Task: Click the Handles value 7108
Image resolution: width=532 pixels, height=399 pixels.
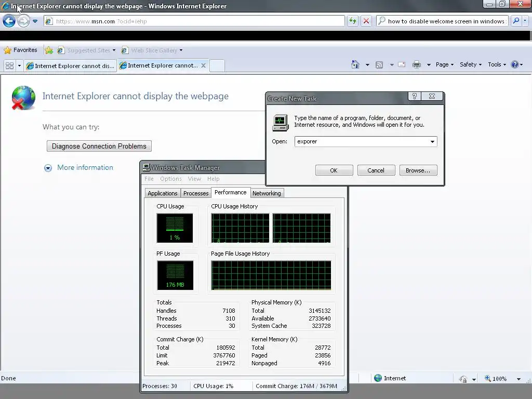Action: click(x=229, y=311)
